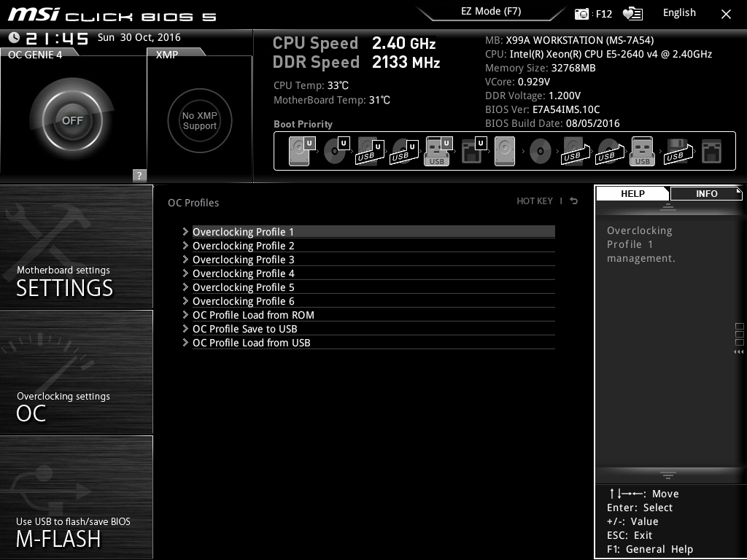This screenshot has height=560, width=747.
Task: Select the legacy USB hard disk boot icon
Action: [x=576, y=151]
